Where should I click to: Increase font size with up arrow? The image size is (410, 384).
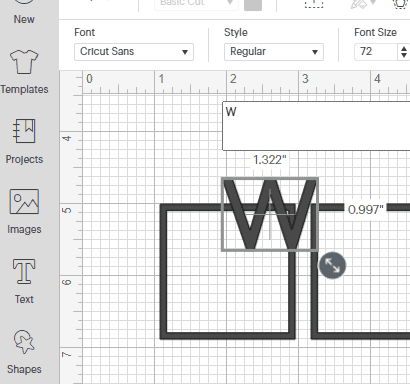coord(404,49)
